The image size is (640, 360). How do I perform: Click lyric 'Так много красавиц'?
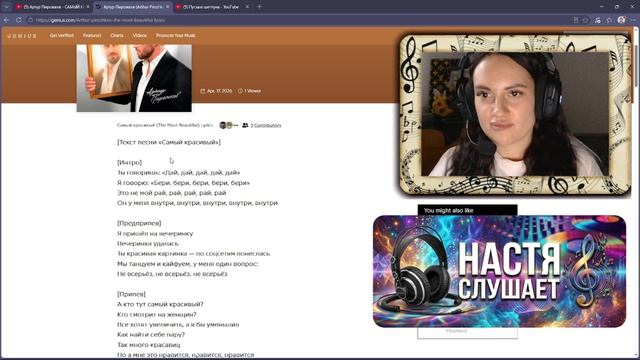click(148, 345)
